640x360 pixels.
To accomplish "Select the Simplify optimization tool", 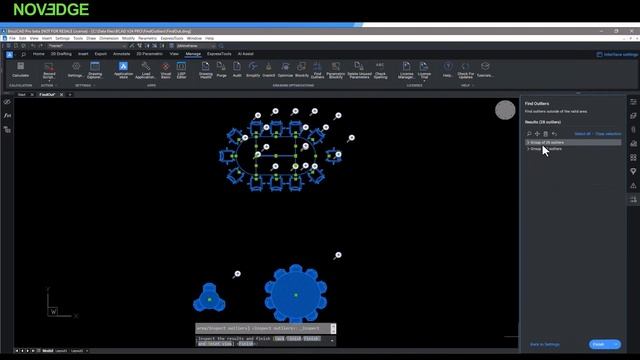I will [x=253, y=69].
